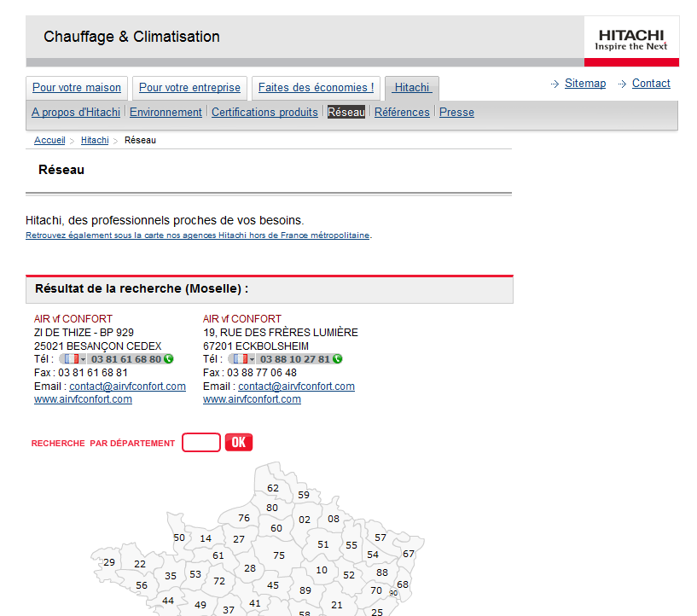Follow link to agencies hors de France métropolitaine
Screen dimensions: 697x616
(197, 235)
